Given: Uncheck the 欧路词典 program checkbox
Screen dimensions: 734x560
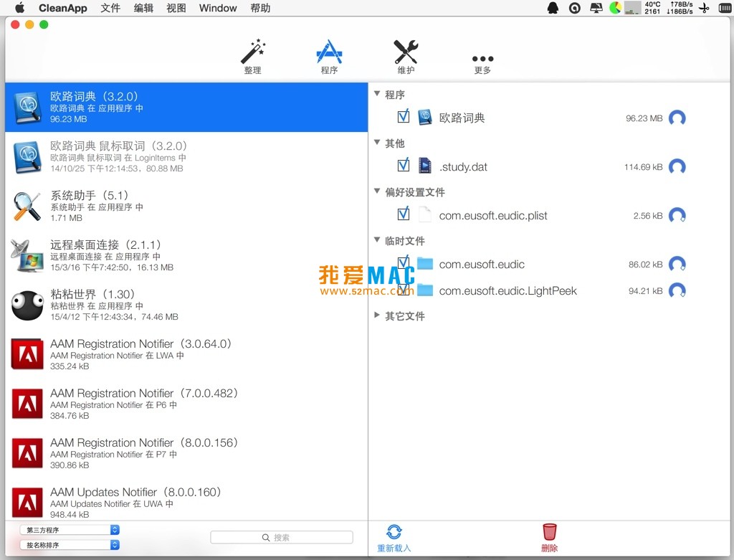Looking at the screenshot, I should [403, 117].
